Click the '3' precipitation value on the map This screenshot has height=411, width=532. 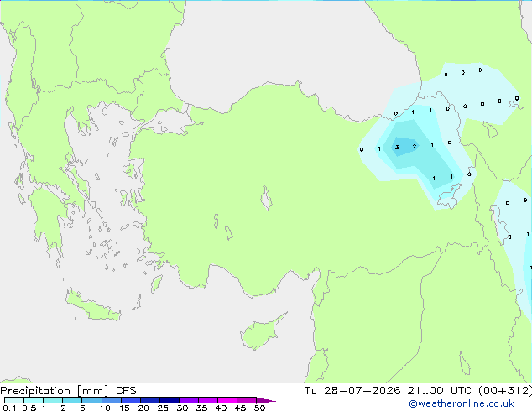(397, 147)
